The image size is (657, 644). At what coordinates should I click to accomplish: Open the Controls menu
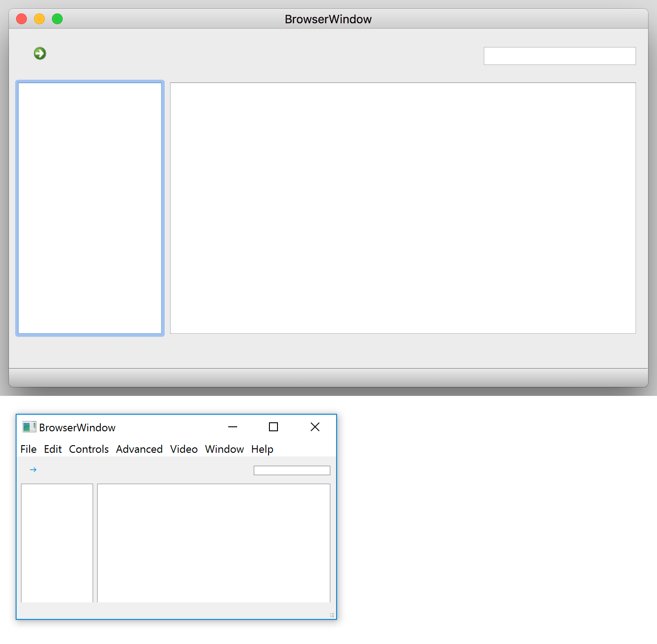[89, 449]
